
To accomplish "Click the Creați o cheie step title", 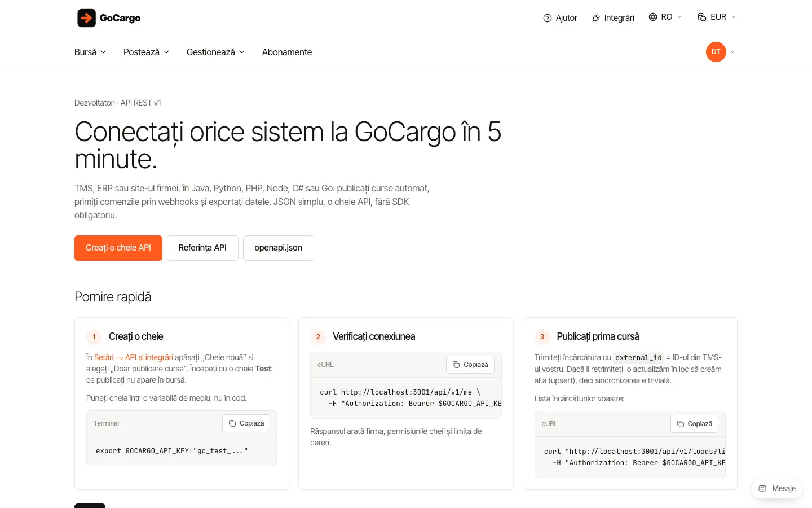I will [x=136, y=336].
